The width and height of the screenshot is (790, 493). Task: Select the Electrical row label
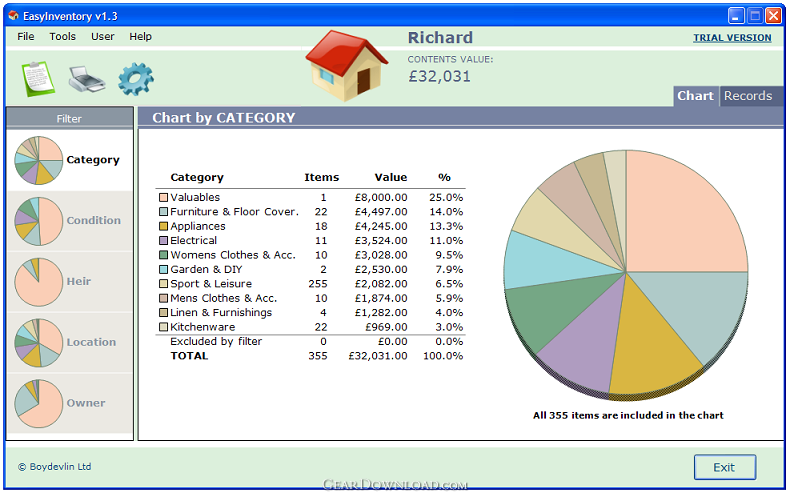[x=193, y=241]
